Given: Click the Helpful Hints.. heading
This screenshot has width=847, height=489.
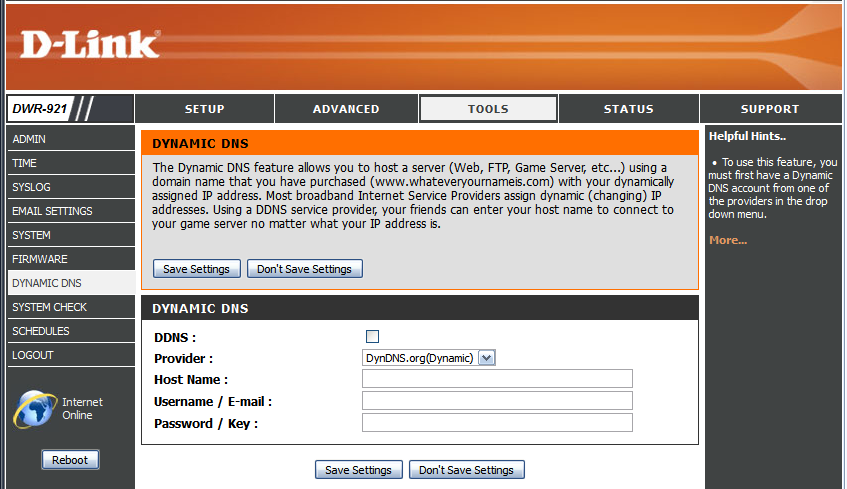Looking at the screenshot, I should (747, 136).
